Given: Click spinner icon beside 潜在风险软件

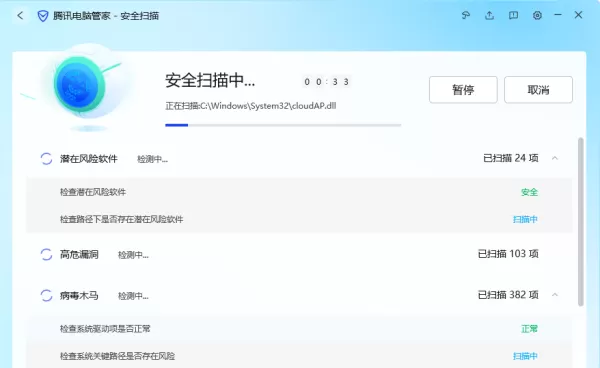Looking at the screenshot, I should 46,158.
